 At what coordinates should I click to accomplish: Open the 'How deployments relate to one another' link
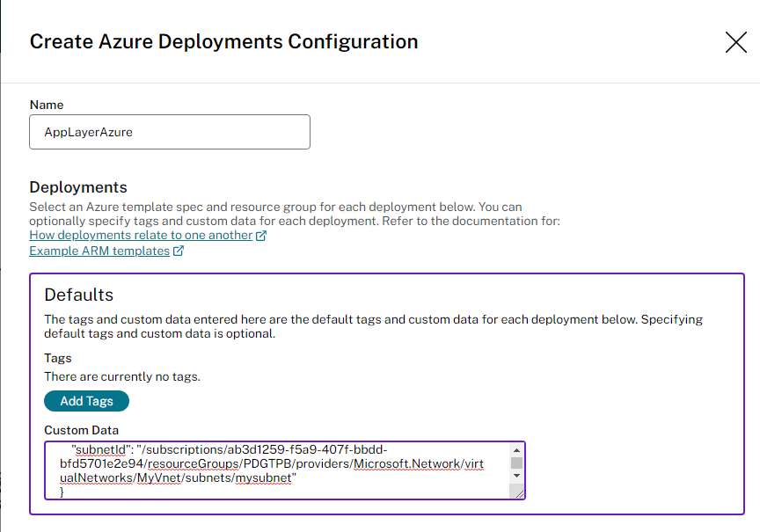coord(141,236)
